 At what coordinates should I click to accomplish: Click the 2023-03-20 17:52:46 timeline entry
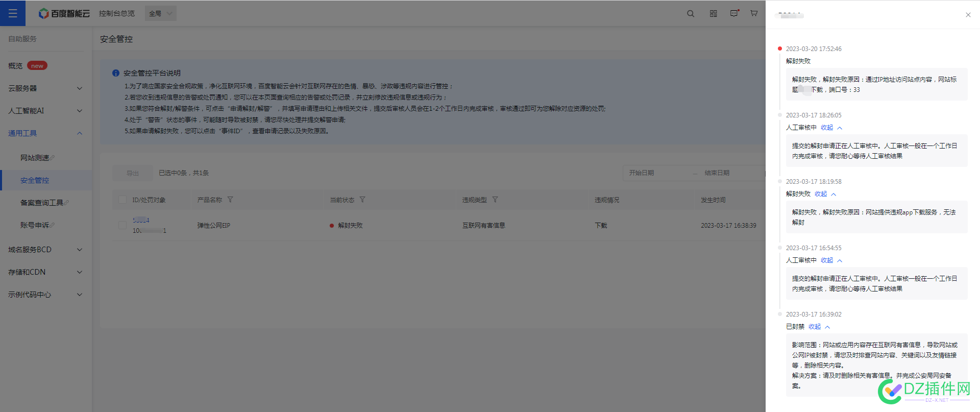(814, 49)
